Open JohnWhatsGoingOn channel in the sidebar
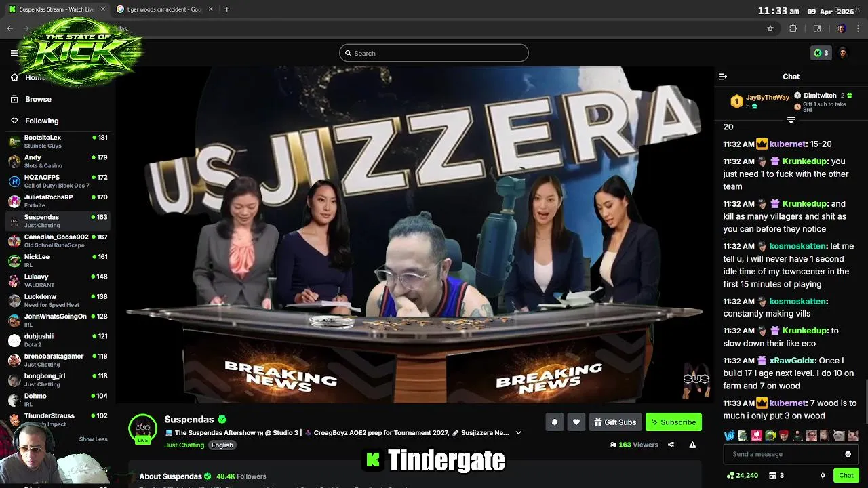 (58, 320)
